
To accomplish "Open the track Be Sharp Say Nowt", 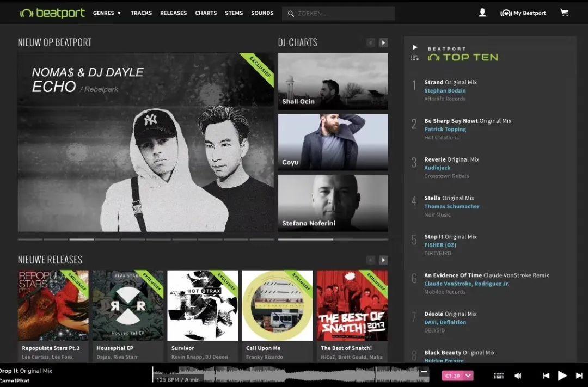I will pos(451,121).
